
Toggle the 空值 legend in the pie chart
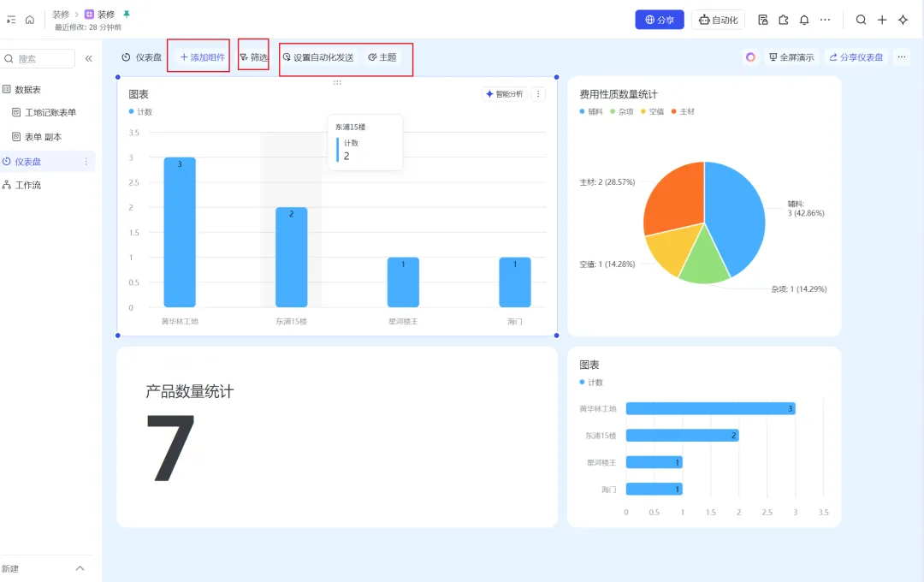pyautogui.click(x=652, y=111)
